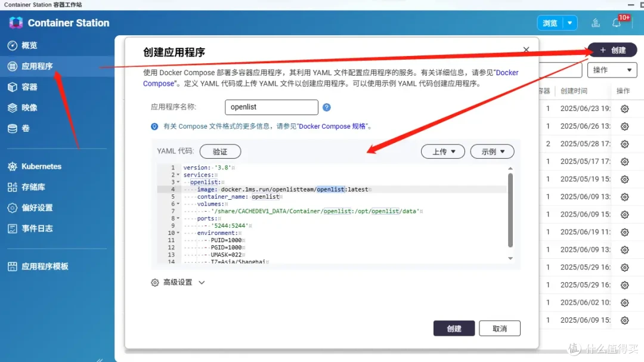Click the 偏好设置 preferences gear icon
Image resolution: width=644 pixels, height=362 pixels.
pyautogui.click(x=13, y=208)
